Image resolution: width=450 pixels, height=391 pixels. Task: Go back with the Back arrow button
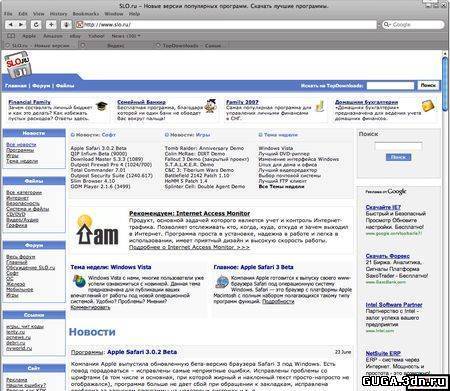tap(11, 25)
